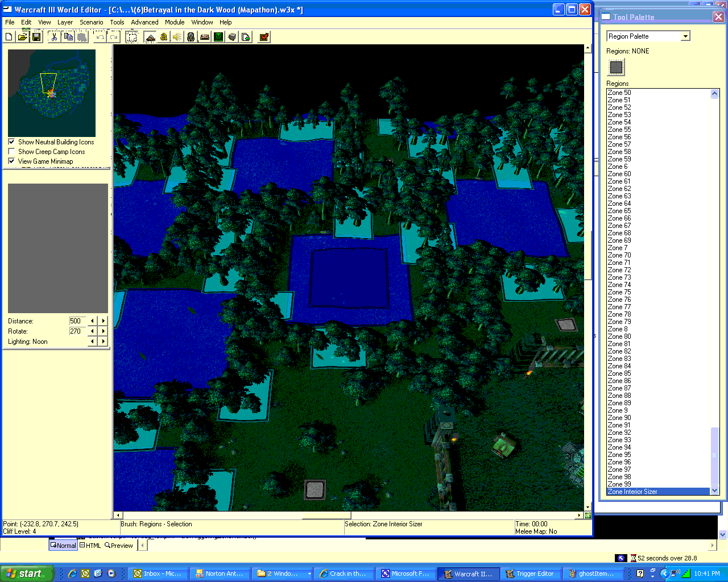
Task: Select Zone 63 in Regions list
Action: (x=659, y=196)
